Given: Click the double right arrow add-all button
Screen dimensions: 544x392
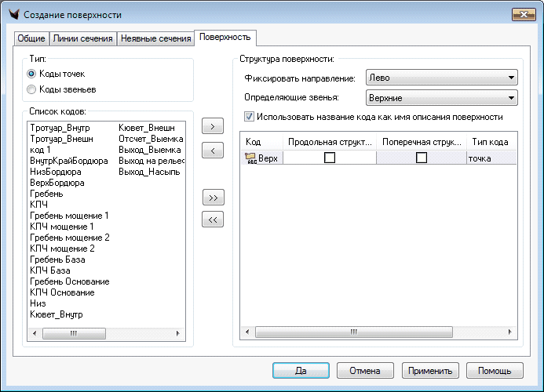Looking at the screenshot, I should (212, 196).
